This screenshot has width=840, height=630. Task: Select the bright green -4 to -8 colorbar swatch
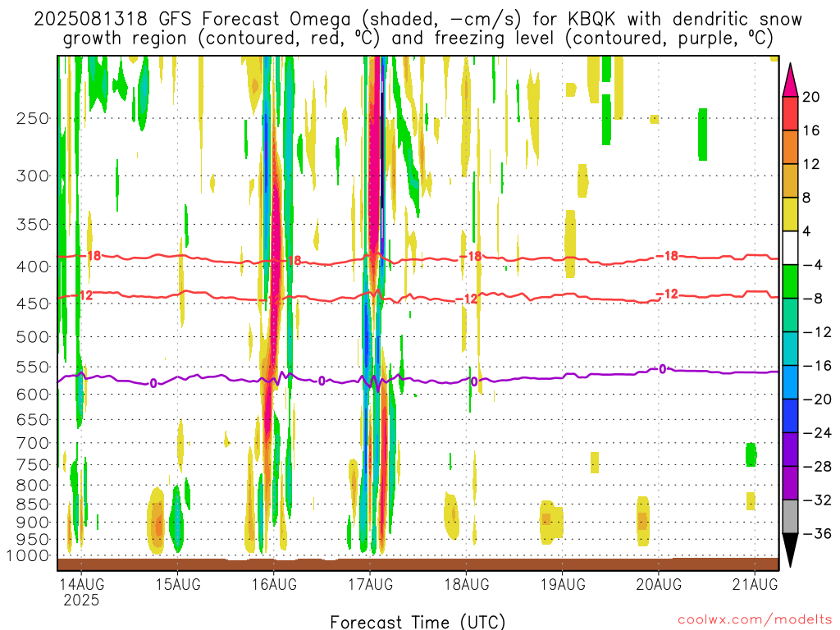pyautogui.click(x=790, y=282)
